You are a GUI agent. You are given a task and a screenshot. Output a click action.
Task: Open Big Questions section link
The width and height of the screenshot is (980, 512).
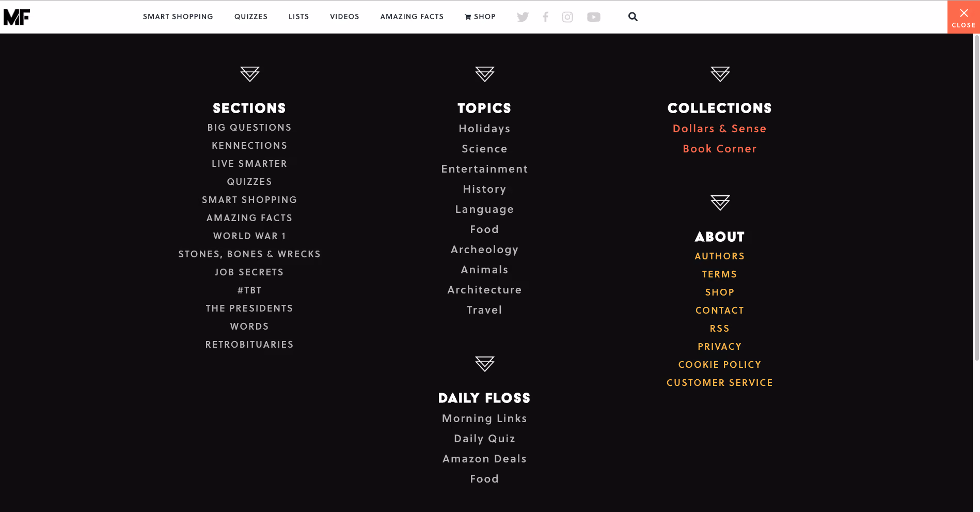click(x=249, y=128)
